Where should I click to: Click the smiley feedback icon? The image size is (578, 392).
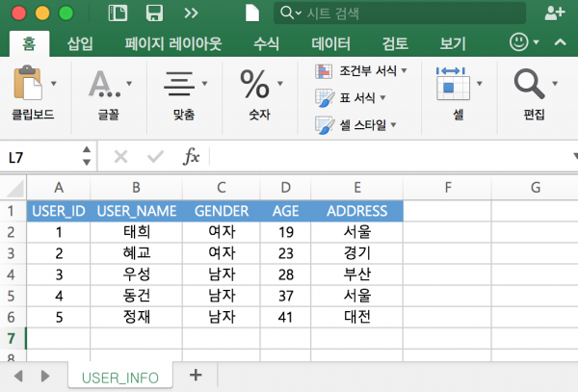coord(519,42)
